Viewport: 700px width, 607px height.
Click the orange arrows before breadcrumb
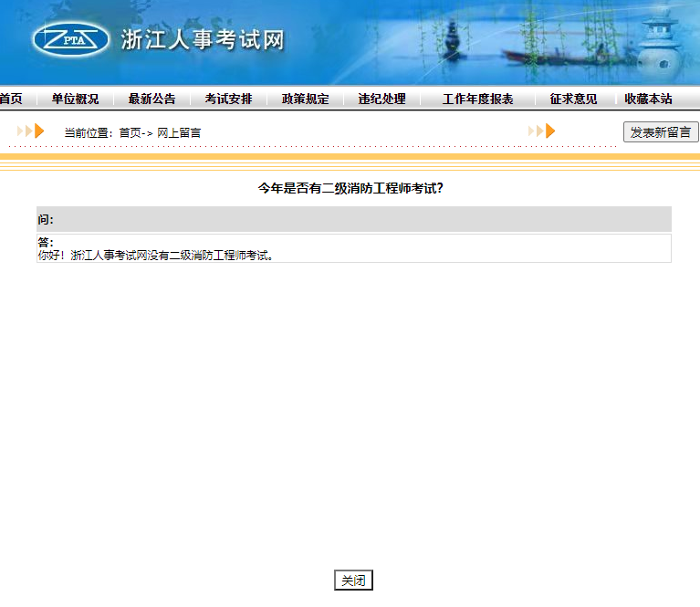coord(30,131)
